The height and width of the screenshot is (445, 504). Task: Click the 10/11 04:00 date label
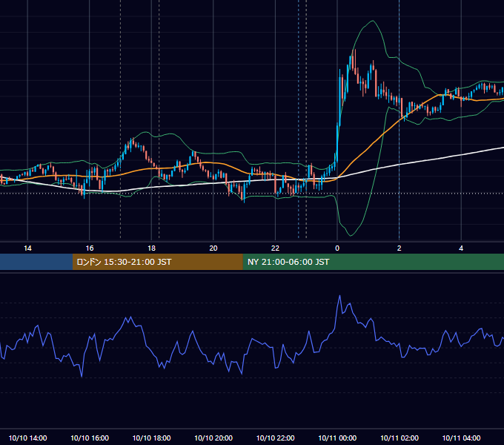click(x=461, y=438)
